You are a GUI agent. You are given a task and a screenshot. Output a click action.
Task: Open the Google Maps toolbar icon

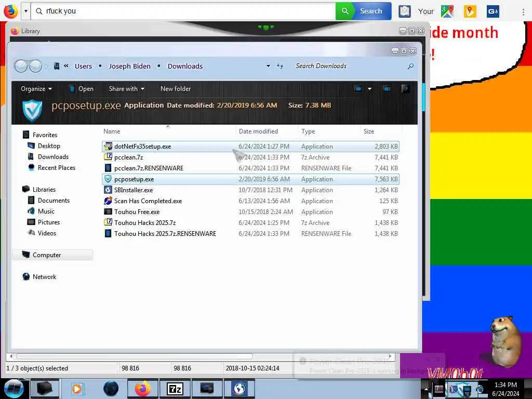(447, 11)
